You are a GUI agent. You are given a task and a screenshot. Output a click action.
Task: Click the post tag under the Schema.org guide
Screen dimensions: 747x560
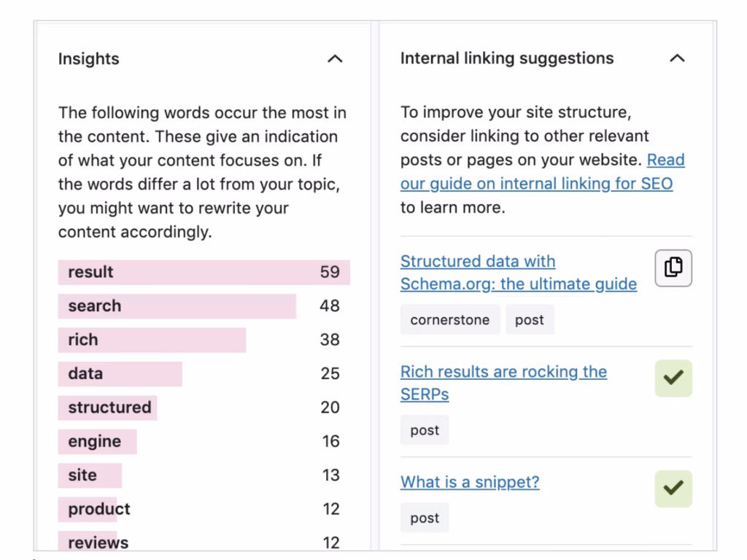point(530,319)
